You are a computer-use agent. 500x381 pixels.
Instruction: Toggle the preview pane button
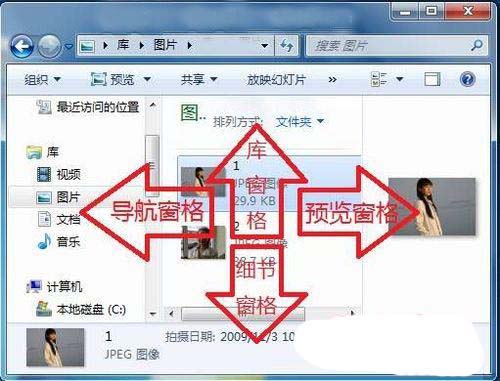pos(432,79)
